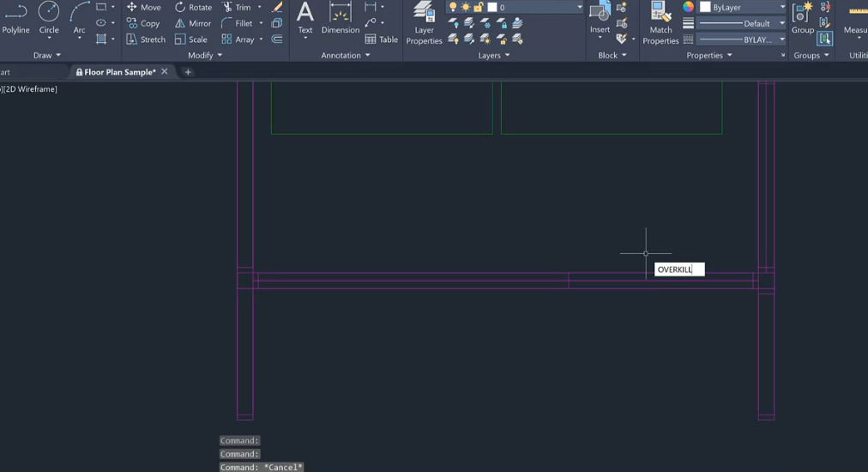Choose the Rectangle tool in Draw panel

coord(101,7)
